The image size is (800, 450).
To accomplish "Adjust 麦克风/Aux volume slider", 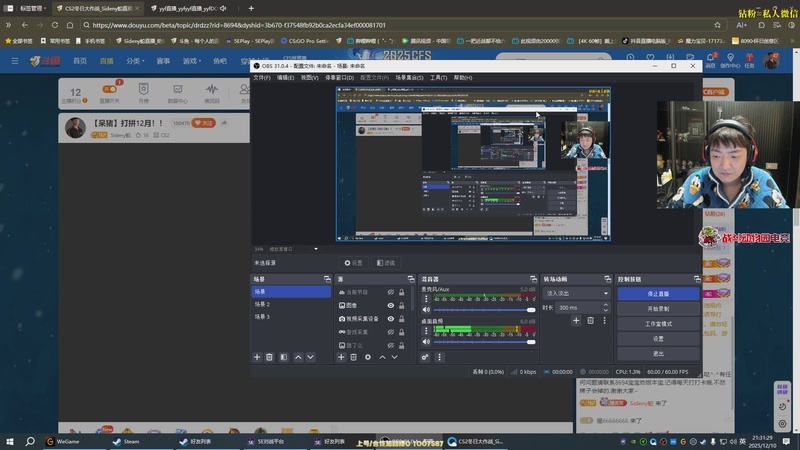I will click(484, 310).
